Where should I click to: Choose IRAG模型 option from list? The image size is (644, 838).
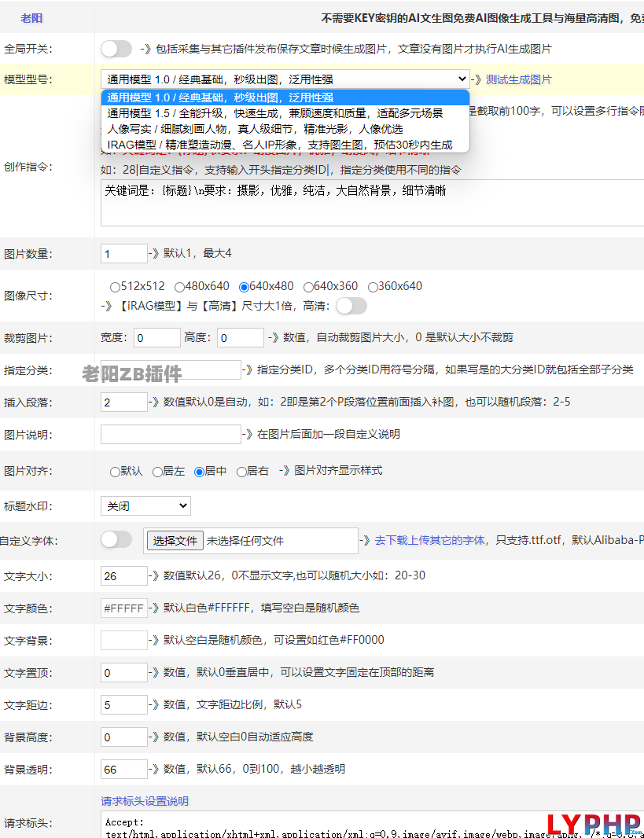(285, 145)
